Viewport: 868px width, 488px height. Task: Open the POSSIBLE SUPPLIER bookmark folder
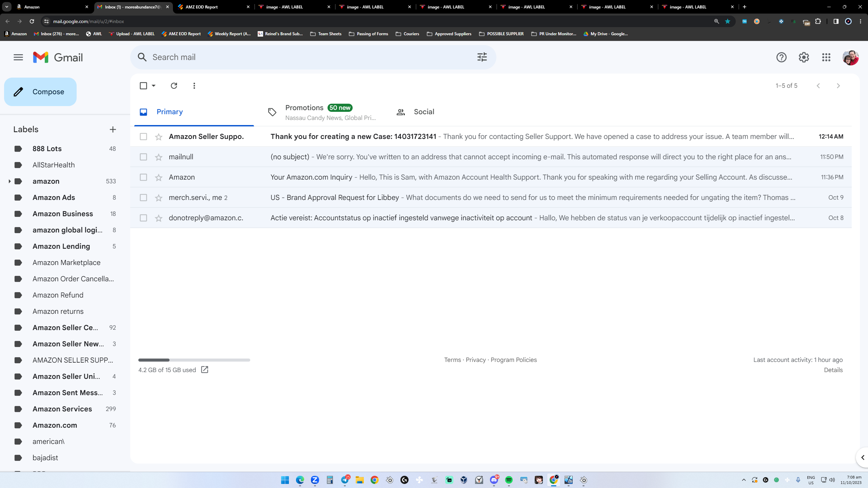point(501,34)
